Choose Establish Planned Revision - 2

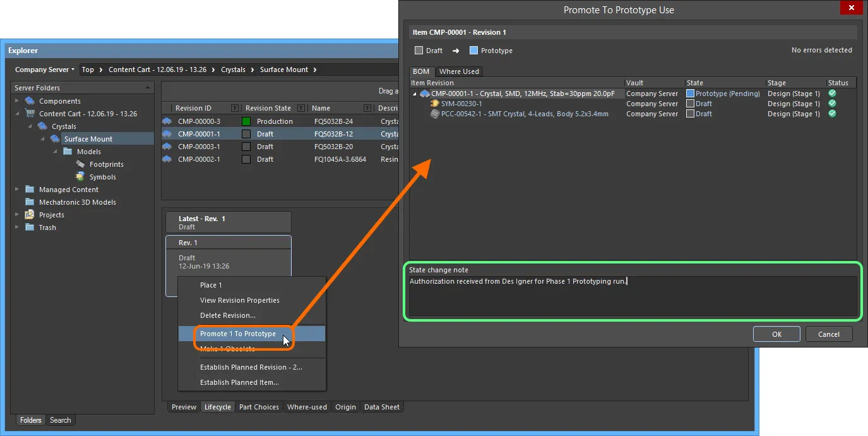pyautogui.click(x=252, y=367)
